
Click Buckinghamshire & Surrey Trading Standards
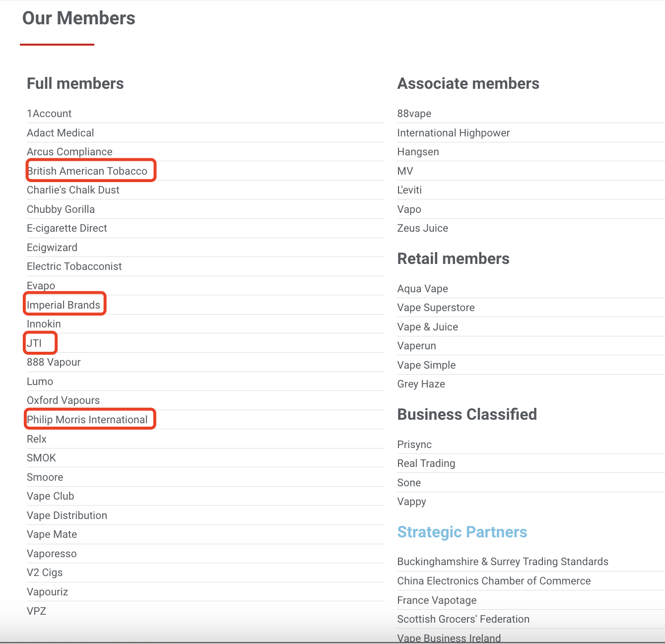502,562
